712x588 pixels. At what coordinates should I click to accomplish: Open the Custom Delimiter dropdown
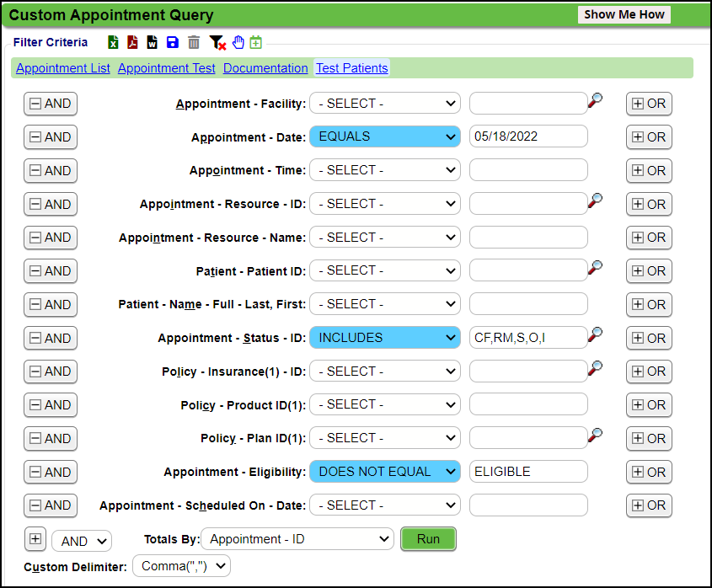click(181, 566)
